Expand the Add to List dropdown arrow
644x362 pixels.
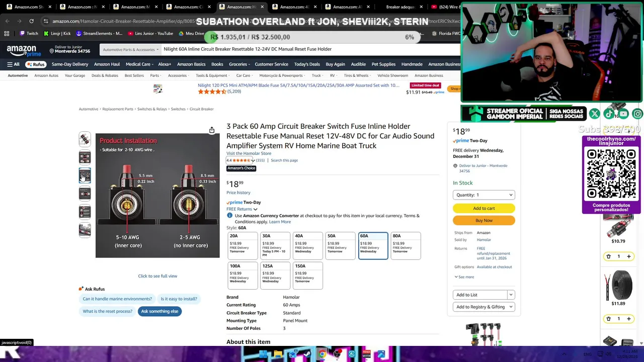[x=511, y=295]
